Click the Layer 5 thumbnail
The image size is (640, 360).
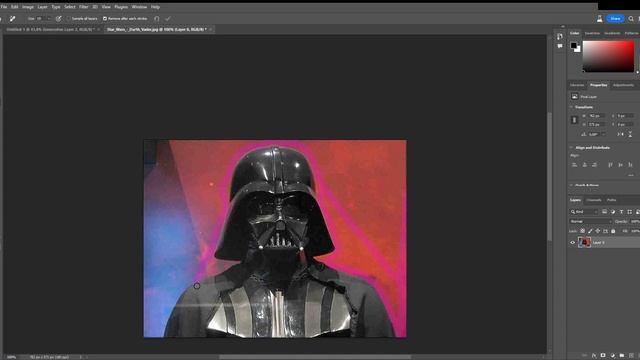coord(584,242)
